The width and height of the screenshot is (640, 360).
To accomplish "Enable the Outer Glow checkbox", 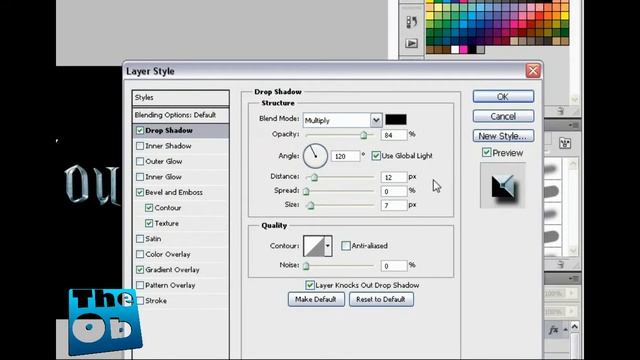I will coord(140,162).
